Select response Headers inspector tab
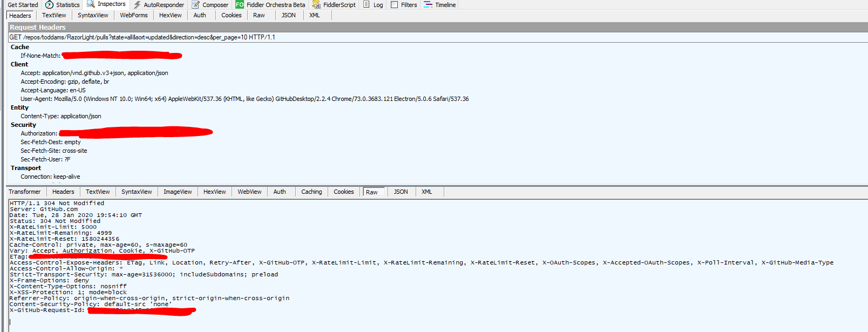The image size is (868, 332). pos(63,192)
